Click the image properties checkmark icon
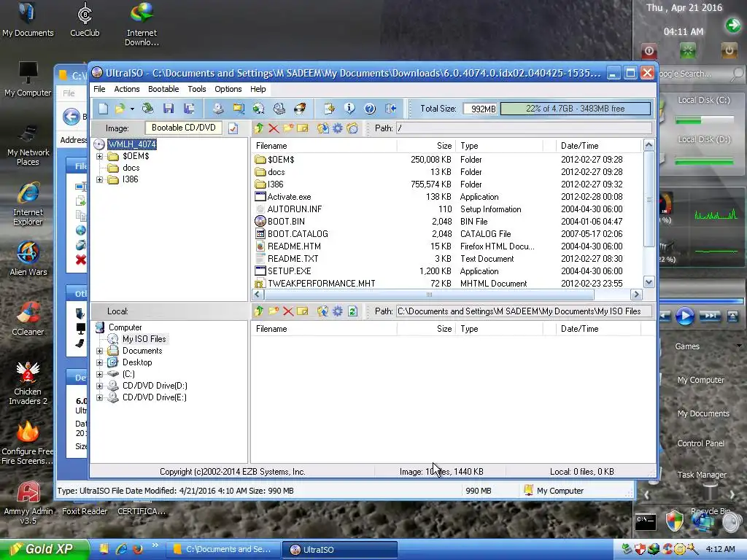The image size is (747, 560). tap(233, 128)
